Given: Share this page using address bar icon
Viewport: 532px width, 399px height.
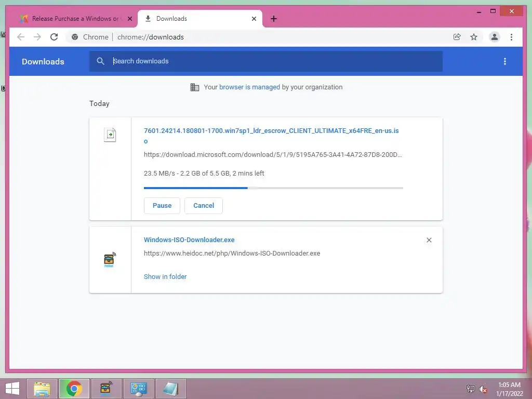Looking at the screenshot, I should point(457,37).
